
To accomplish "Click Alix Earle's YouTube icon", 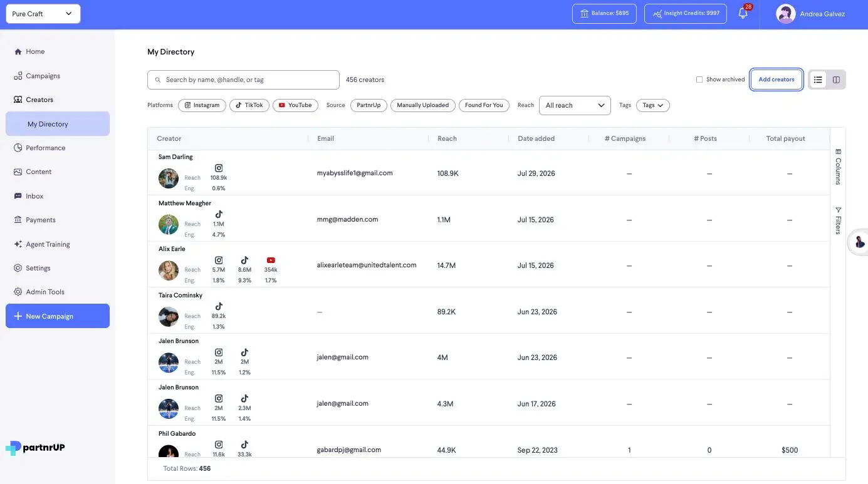I will [x=271, y=260].
